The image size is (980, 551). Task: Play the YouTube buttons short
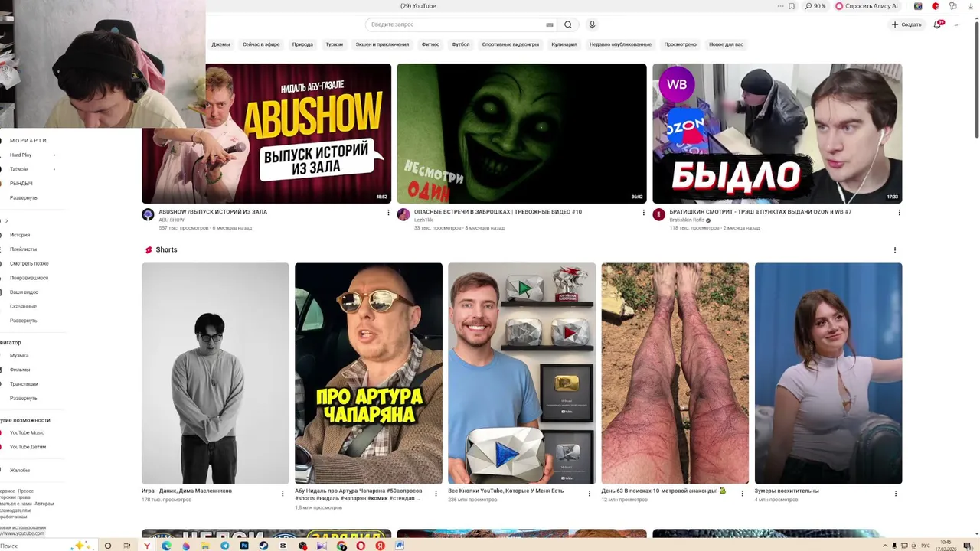click(x=521, y=373)
